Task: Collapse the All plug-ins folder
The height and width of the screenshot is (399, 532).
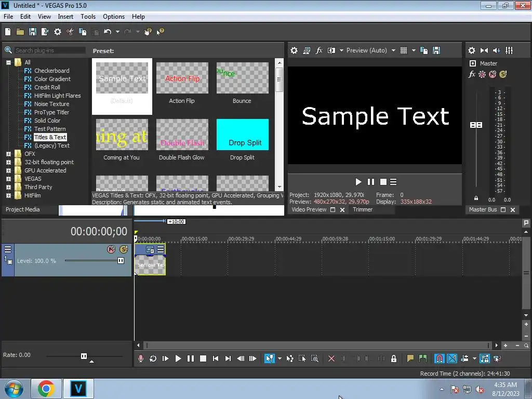Action: (8, 62)
